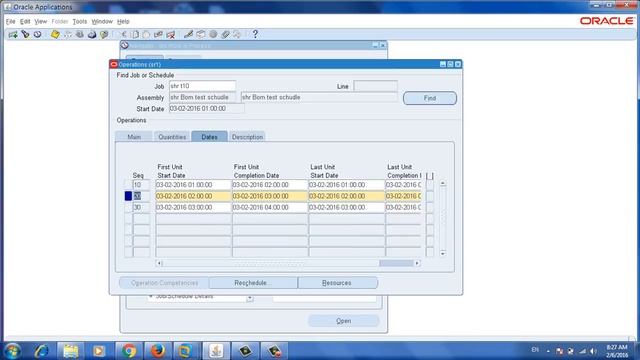Click the Delete record red-X toolbar icon
Screen dimensions: 640x360
pos(171,35)
